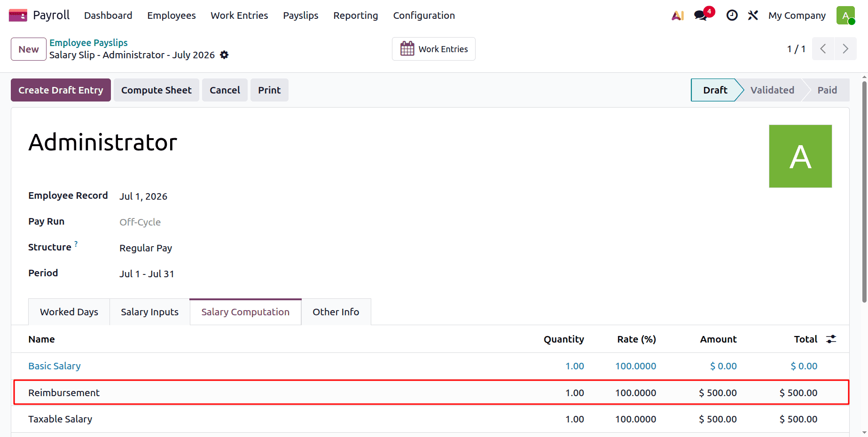Open the Work Entries menu

pyautogui.click(x=239, y=16)
